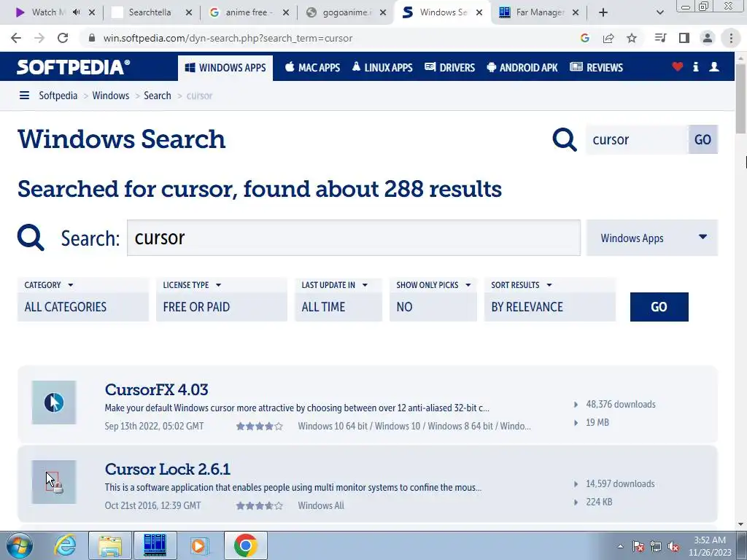Screen dimensions: 747x560
Task: Click the CursorFX thumbnail icon
Action: [x=54, y=402]
